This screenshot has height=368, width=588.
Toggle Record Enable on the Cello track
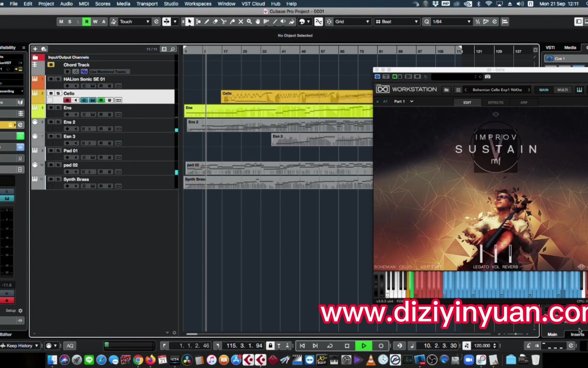67,100
